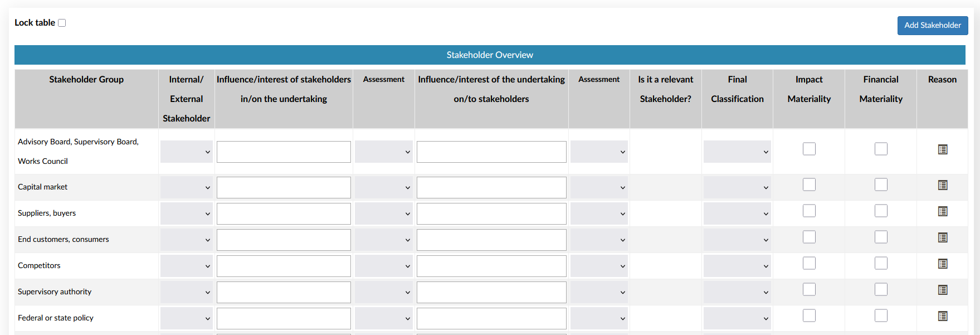
Task: Check Financial Materiality for Federal or state policy
Action: click(881, 315)
